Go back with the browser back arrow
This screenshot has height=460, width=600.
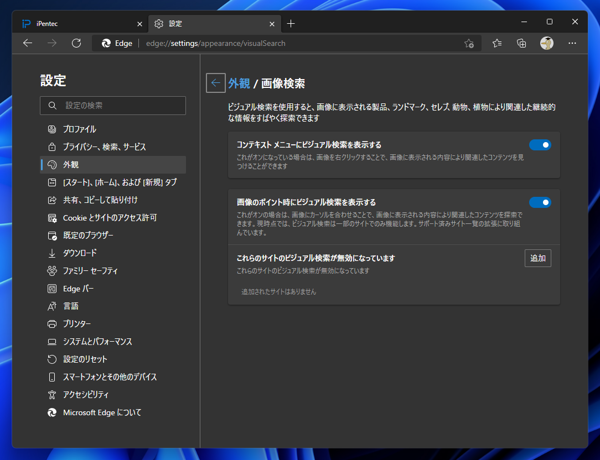pyautogui.click(x=28, y=43)
